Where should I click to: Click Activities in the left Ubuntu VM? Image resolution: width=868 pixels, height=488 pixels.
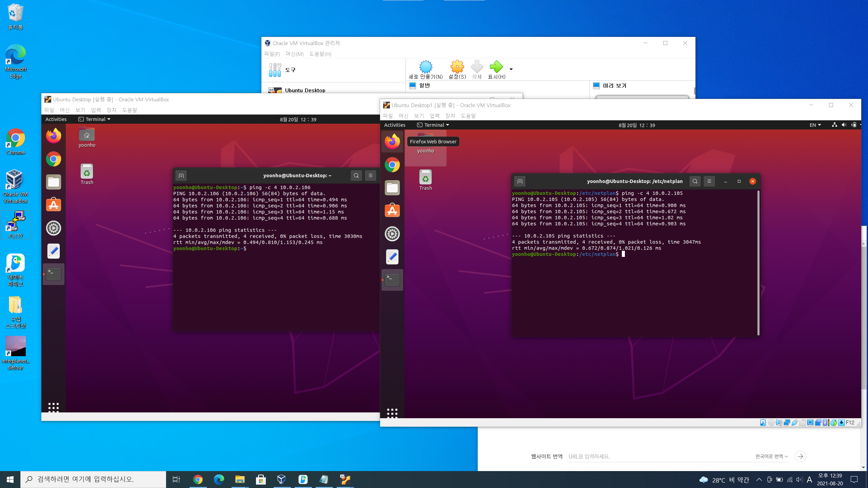click(56, 119)
